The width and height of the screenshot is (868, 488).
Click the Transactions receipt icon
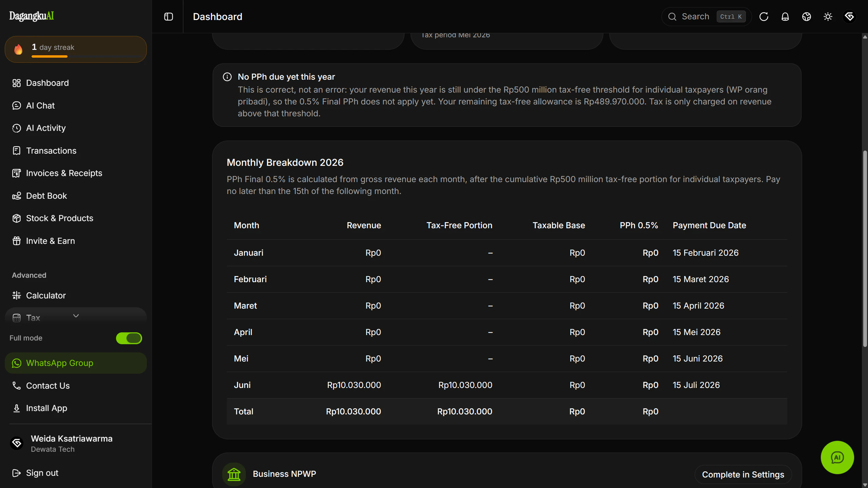17,151
